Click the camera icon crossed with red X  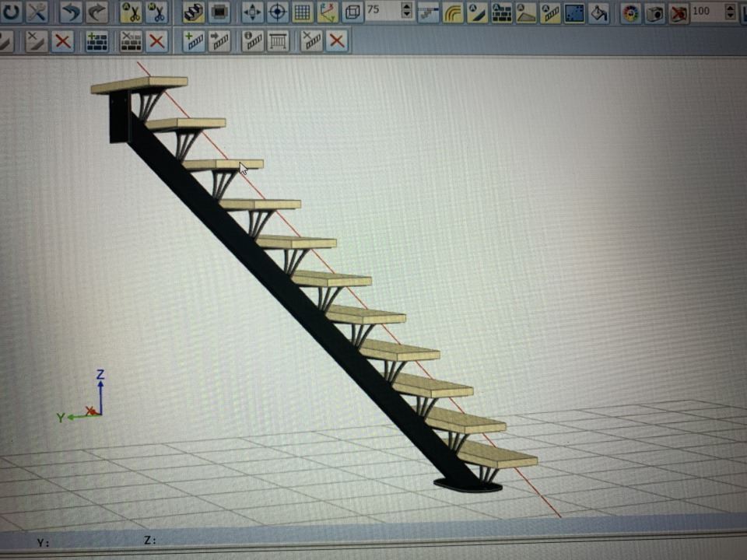pos(679,14)
